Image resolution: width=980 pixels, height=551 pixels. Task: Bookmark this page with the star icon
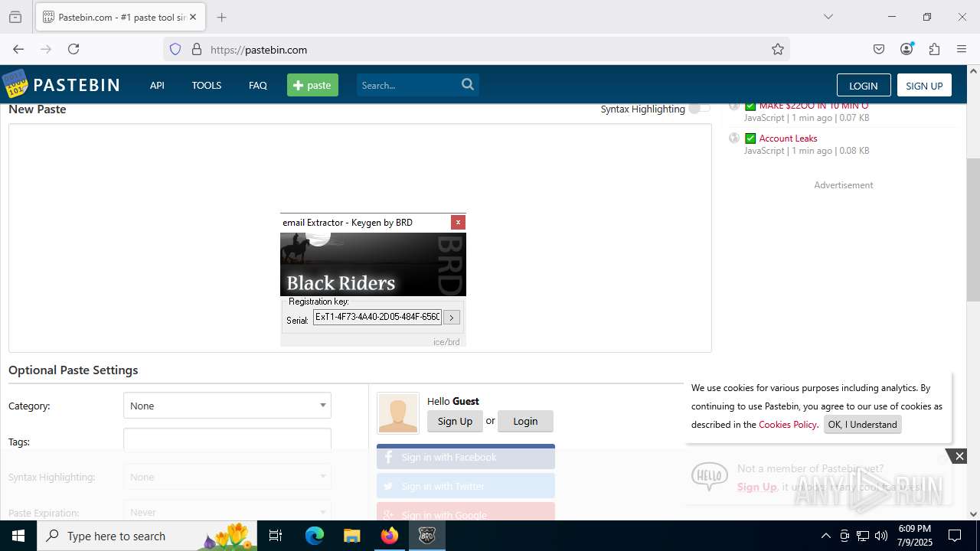(778, 49)
